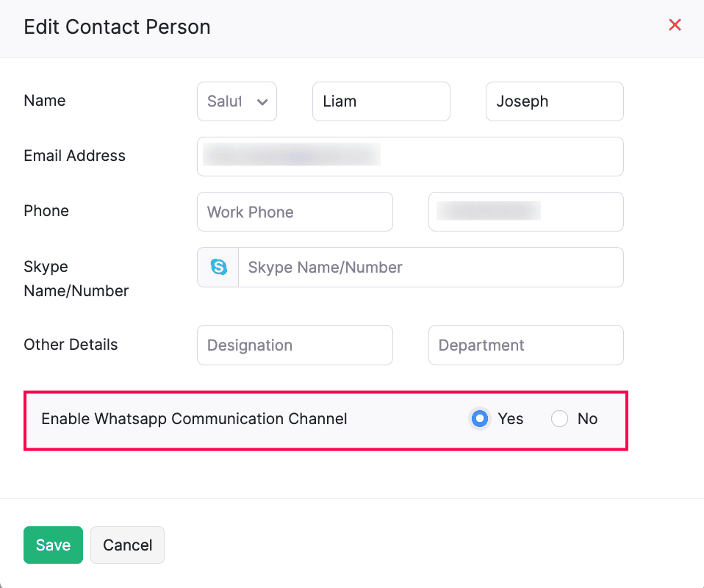704x588 pixels.
Task: Click the Other Details label
Action: [71, 344]
